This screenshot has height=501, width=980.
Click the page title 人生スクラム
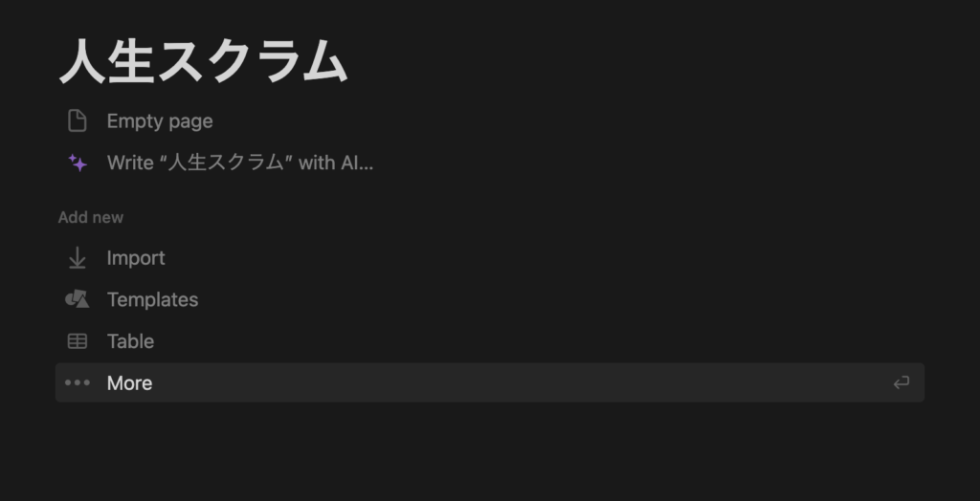[x=203, y=61]
